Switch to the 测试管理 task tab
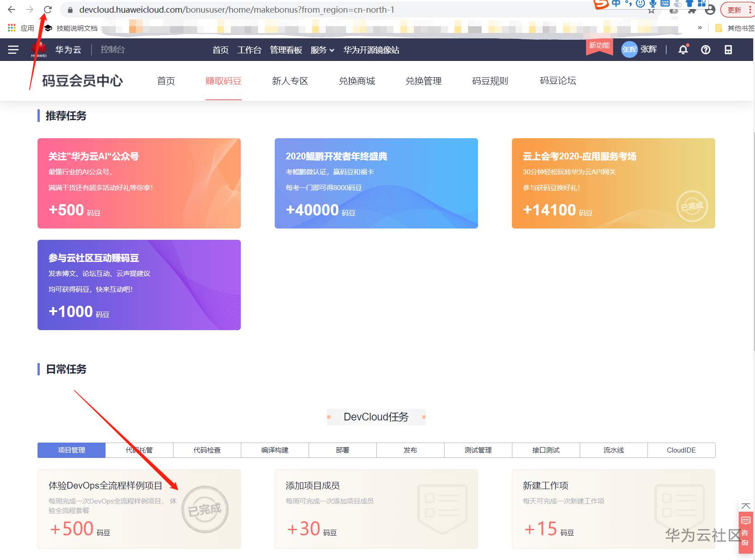755x560 pixels. click(x=478, y=450)
